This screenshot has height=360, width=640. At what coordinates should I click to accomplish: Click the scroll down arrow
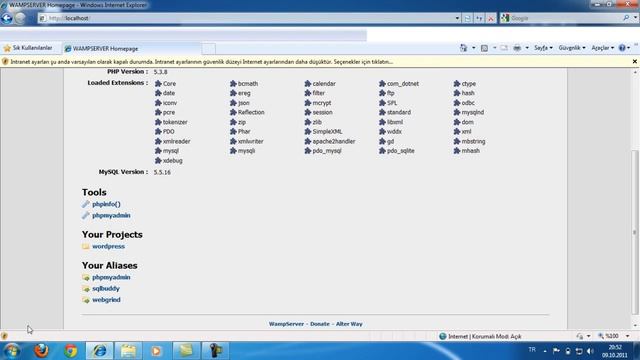635,325
